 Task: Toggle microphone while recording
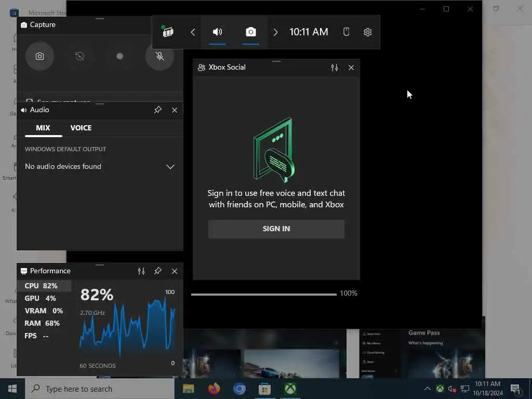coord(160,56)
